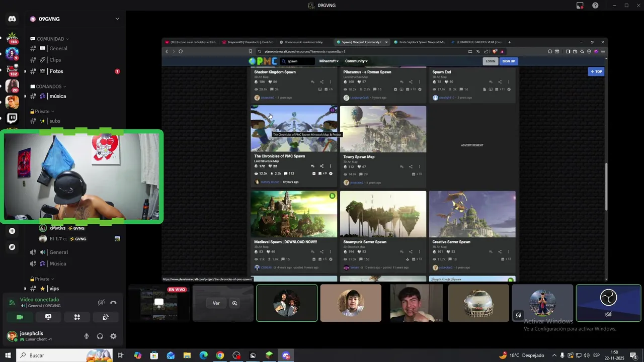Open Discover servers compass icon
The image size is (644, 362).
[x=12, y=247]
